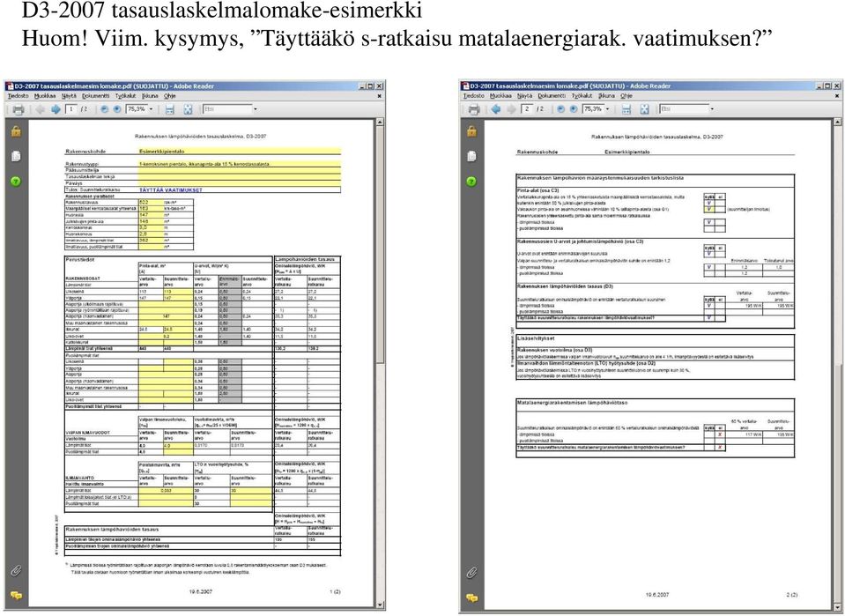Open Ikkuna menu in the right window
Viewport: 845px width, 616px height.
pos(605,96)
